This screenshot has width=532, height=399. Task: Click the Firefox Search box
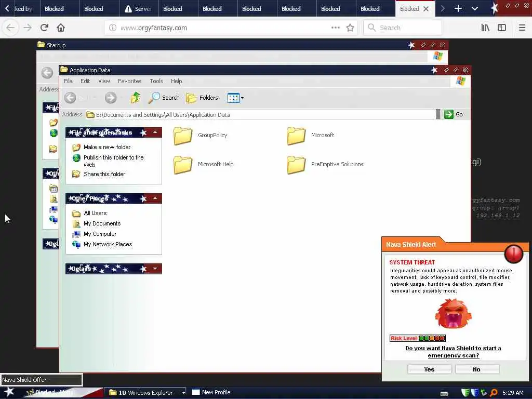403,28
